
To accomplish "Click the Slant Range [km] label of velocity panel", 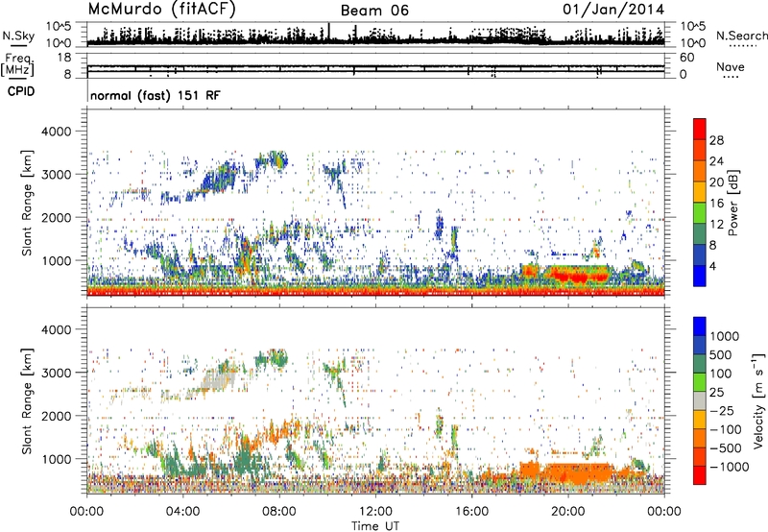I will point(27,401).
